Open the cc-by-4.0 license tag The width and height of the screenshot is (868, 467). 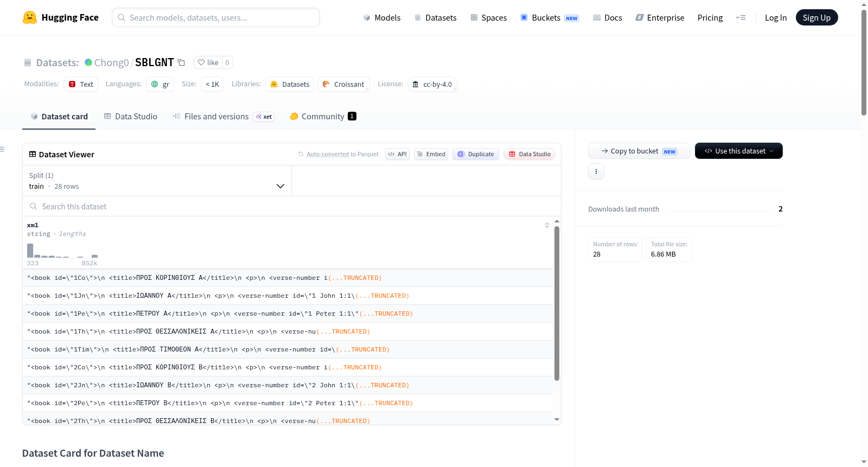click(x=432, y=84)
